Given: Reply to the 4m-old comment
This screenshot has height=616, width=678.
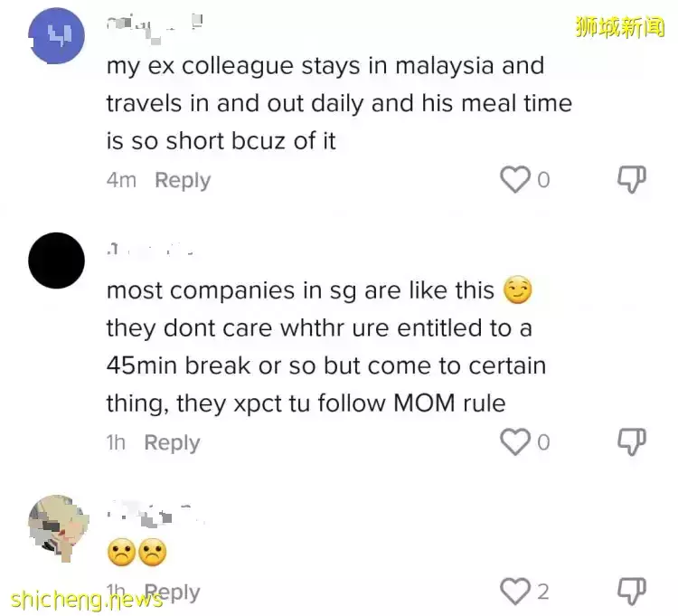Looking at the screenshot, I should pyautogui.click(x=183, y=180).
